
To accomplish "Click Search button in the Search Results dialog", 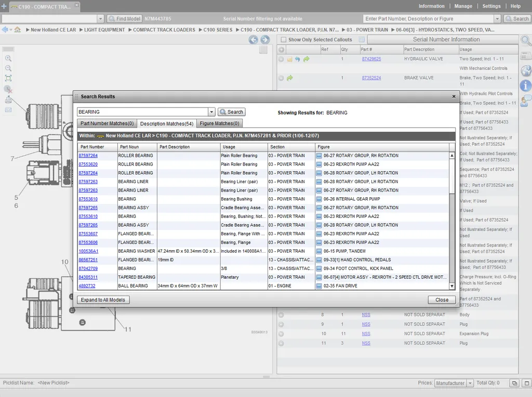I will coord(231,112).
